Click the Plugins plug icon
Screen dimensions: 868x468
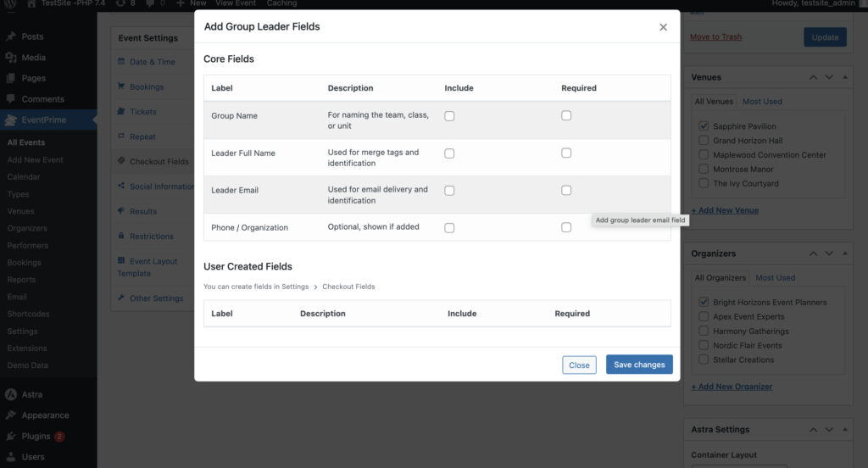[x=11, y=436]
